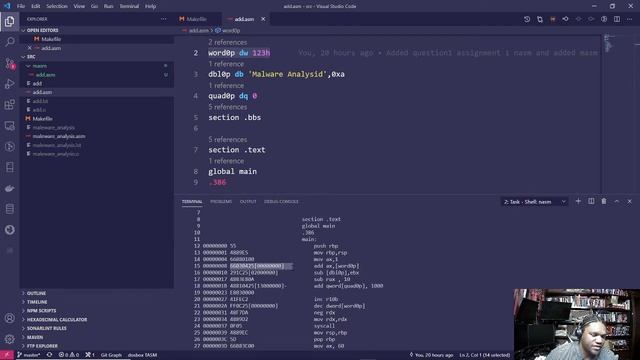Select the Terminal panel tab
This screenshot has width=640, height=360.
pos(192,202)
